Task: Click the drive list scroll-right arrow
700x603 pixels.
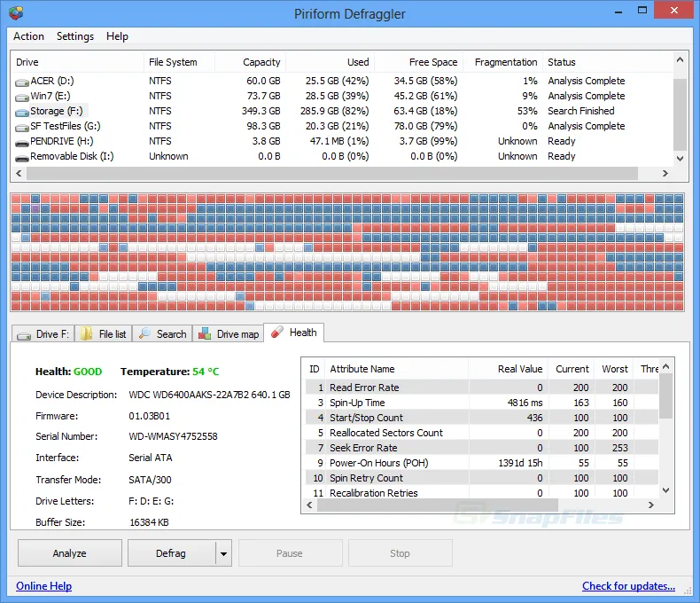Action: [x=665, y=173]
